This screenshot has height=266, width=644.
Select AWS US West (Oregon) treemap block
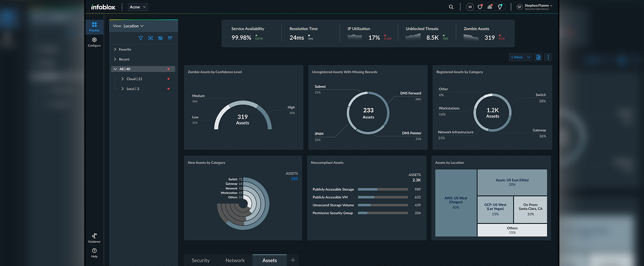tap(456, 203)
